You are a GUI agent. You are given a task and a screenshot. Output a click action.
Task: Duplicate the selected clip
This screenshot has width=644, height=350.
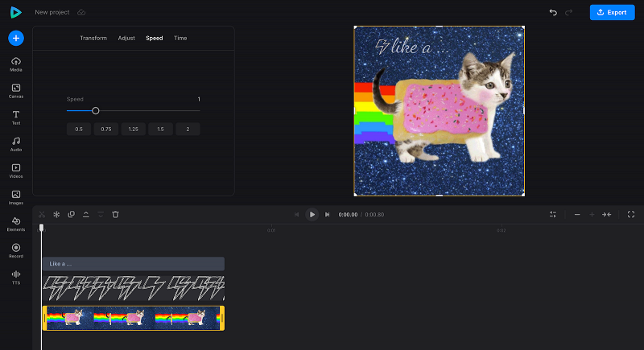71,214
